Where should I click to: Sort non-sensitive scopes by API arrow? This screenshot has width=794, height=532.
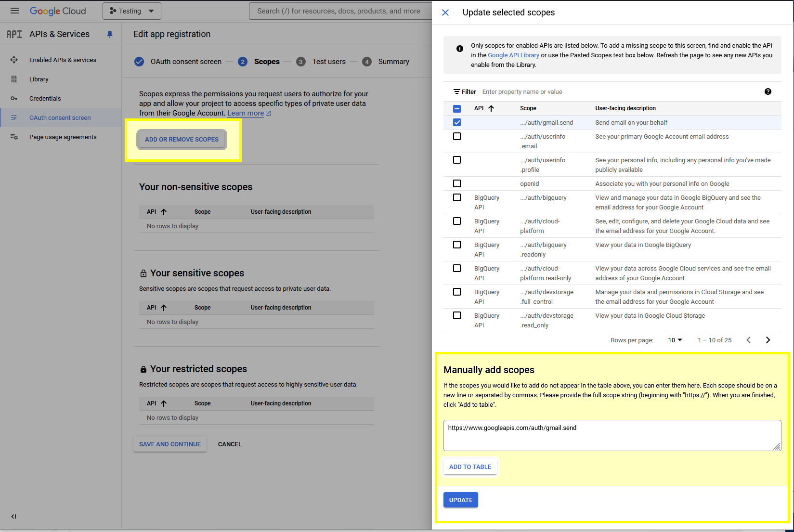(164, 212)
